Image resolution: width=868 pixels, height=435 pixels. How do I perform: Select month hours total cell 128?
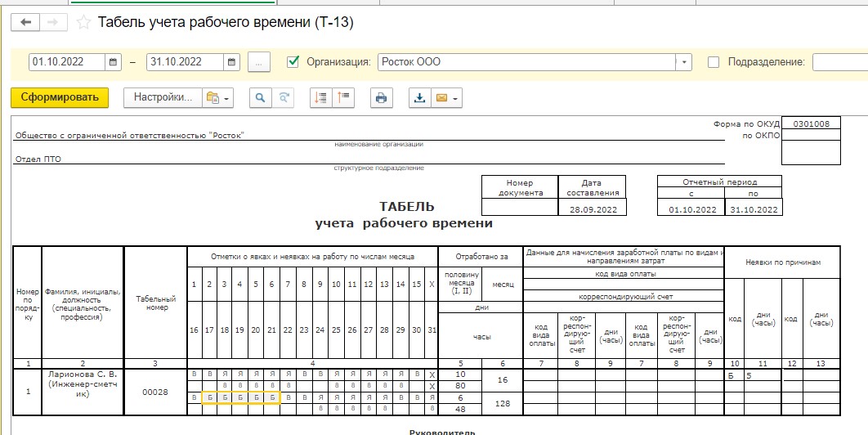click(503, 404)
